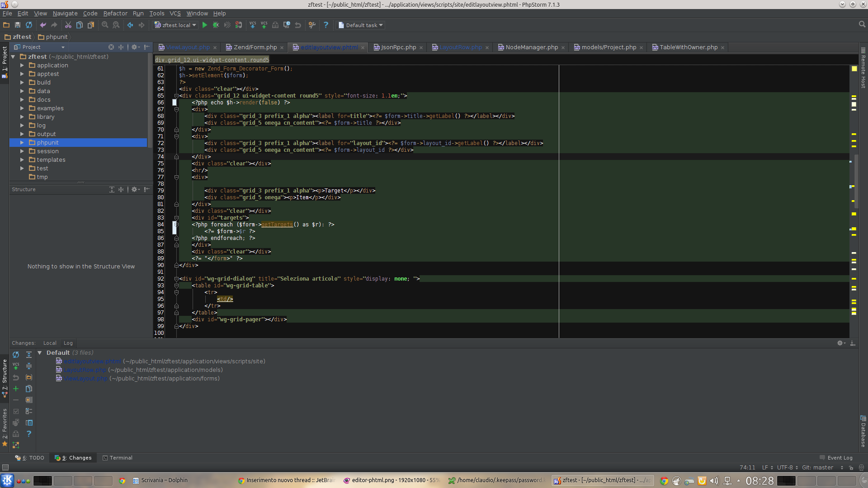Run the project using the green Run icon
This screenshot has height=488, width=868.
click(x=205, y=25)
